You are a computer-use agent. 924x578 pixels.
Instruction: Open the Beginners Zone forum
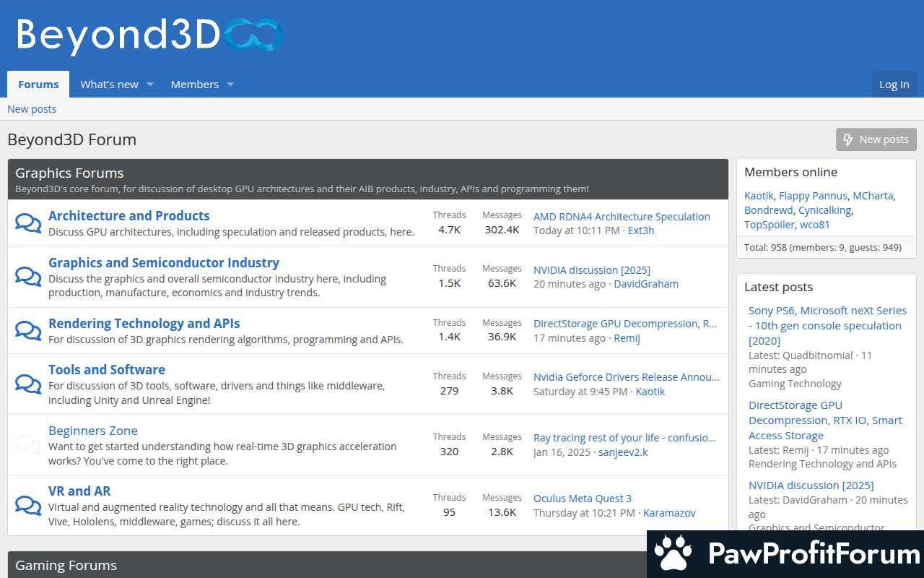pyautogui.click(x=92, y=431)
